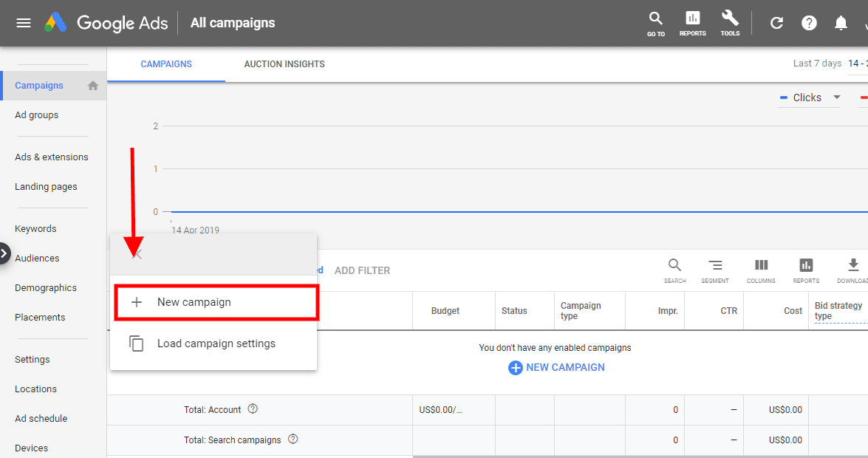Choose Load campaign settings option
The height and width of the screenshot is (458, 868).
(216, 343)
